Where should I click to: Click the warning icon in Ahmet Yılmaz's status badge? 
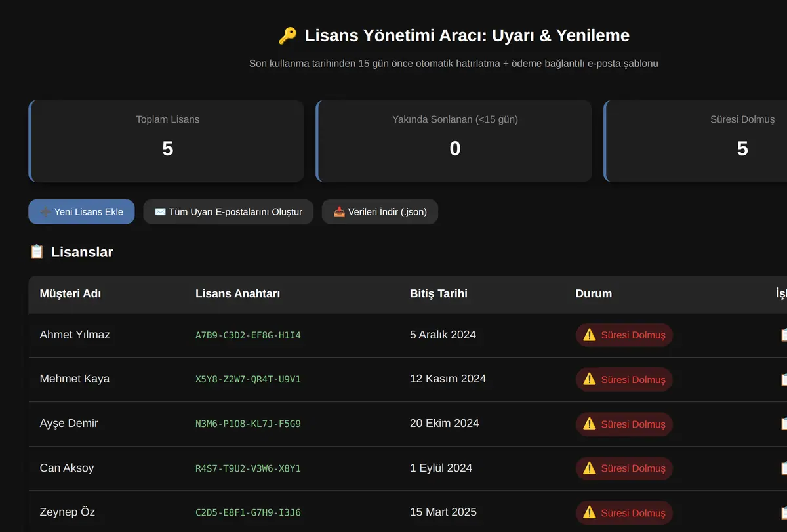[x=590, y=335]
